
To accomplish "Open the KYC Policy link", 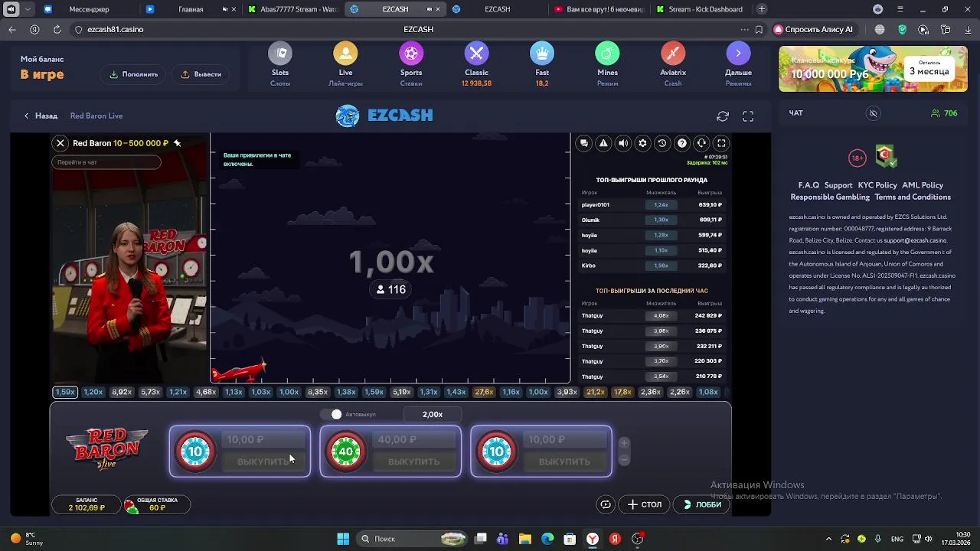I will 877,185.
